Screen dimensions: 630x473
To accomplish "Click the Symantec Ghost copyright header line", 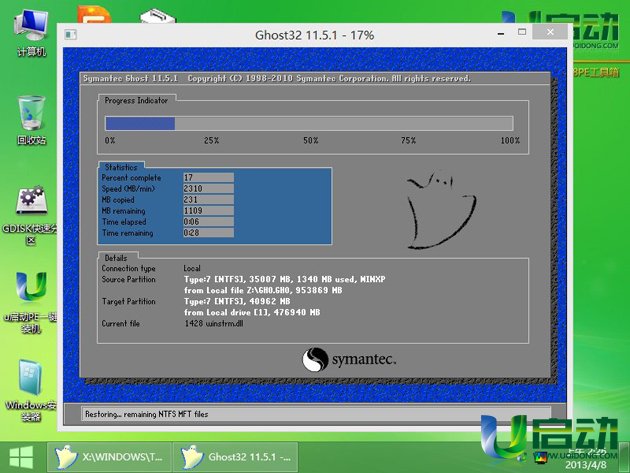I will pyautogui.click(x=277, y=78).
